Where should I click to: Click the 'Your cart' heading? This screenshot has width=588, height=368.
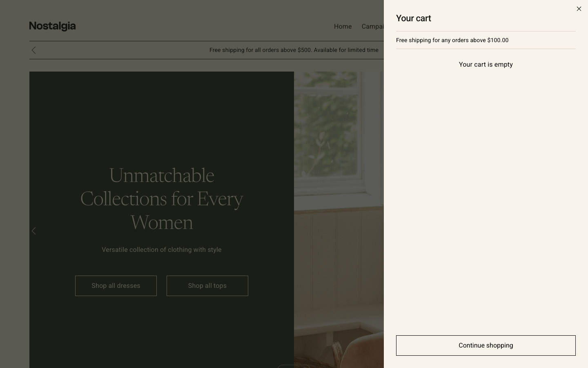click(414, 18)
